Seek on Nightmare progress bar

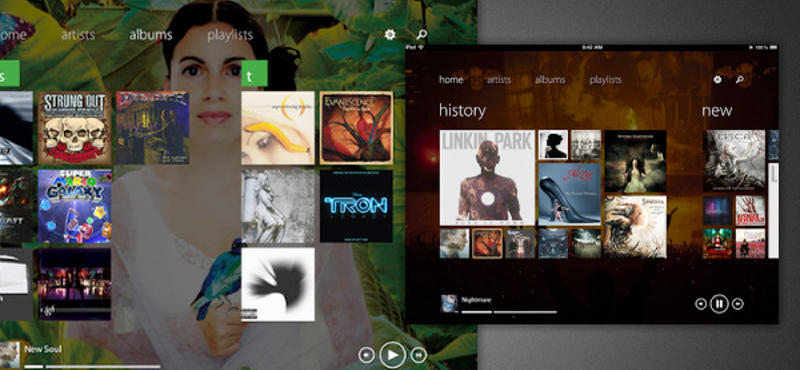point(509,312)
